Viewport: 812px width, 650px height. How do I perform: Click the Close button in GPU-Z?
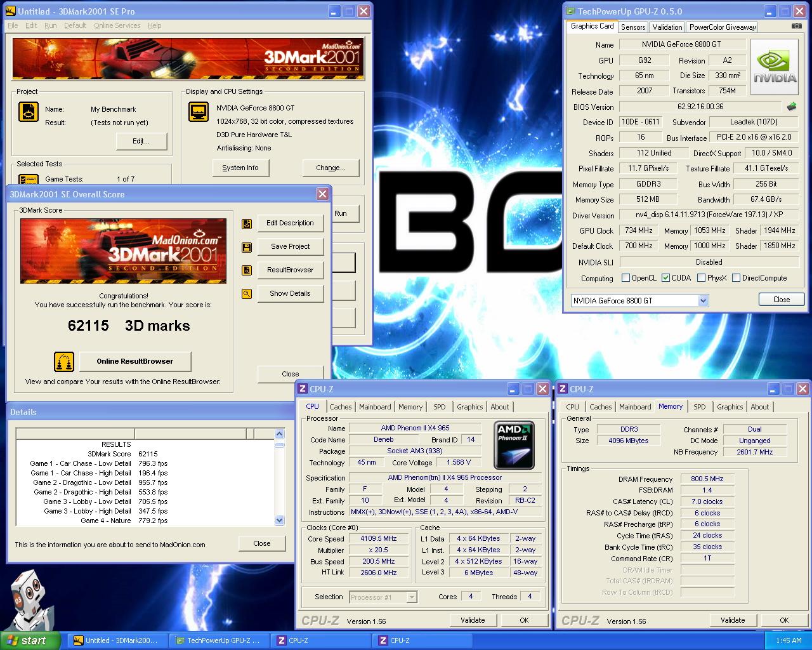pos(782,300)
